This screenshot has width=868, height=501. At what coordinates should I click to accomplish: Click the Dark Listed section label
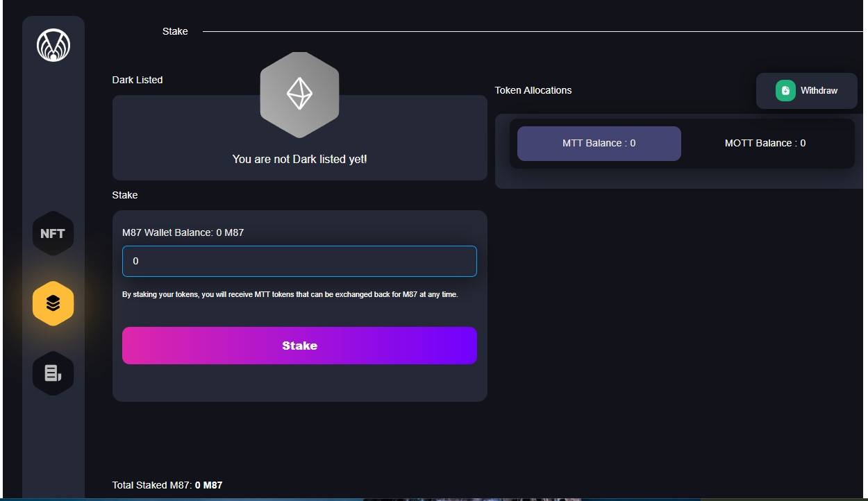[x=137, y=80]
